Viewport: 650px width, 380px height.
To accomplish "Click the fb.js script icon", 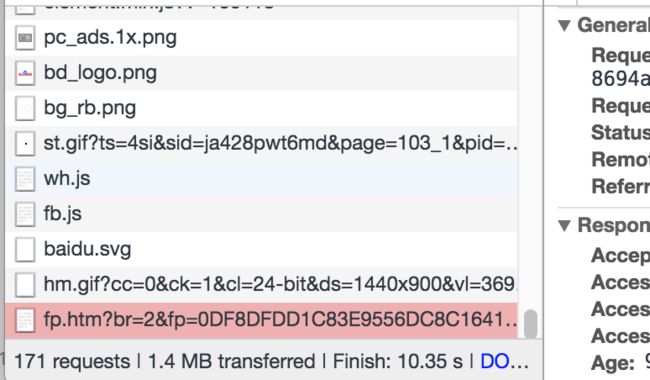I will (25, 214).
